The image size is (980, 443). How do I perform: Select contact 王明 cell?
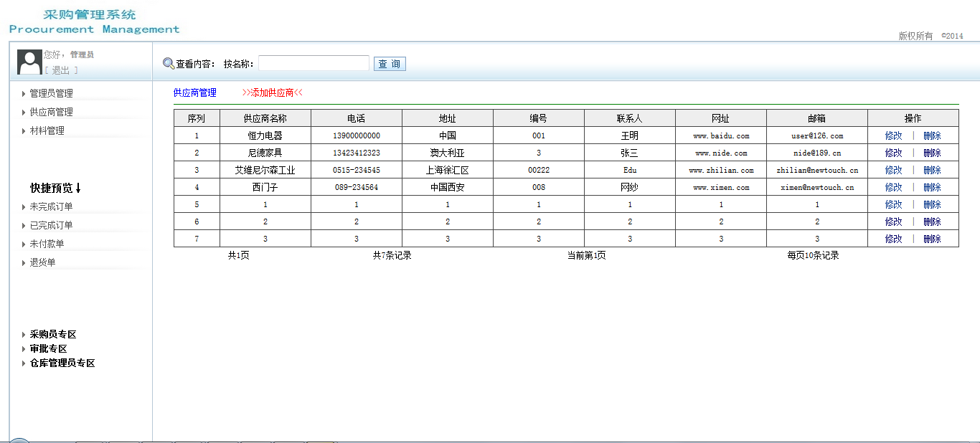pyautogui.click(x=630, y=135)
